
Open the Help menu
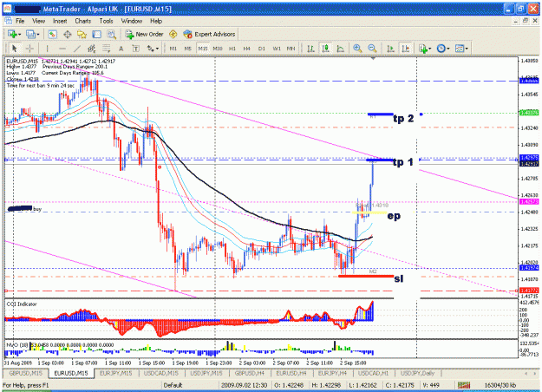(x=156, y=21)
